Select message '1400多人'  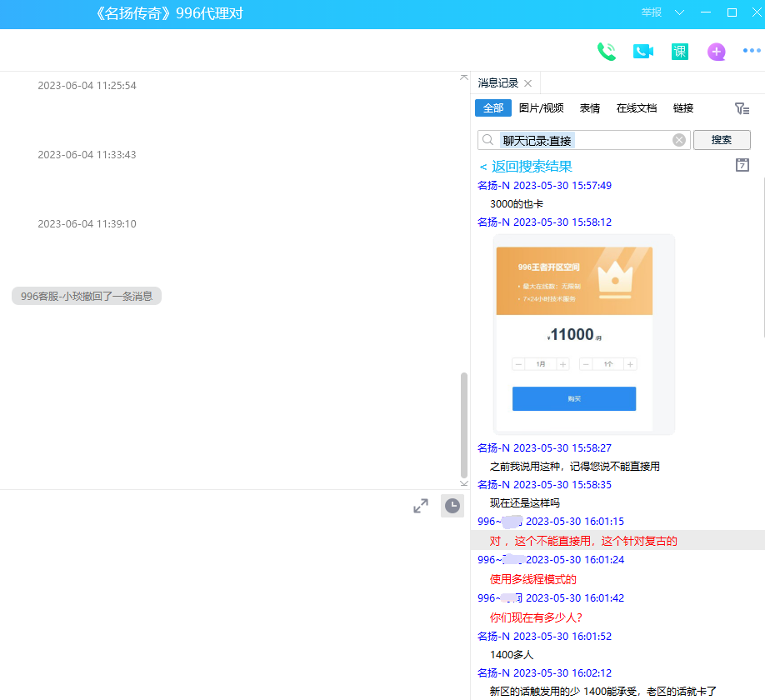512,655
